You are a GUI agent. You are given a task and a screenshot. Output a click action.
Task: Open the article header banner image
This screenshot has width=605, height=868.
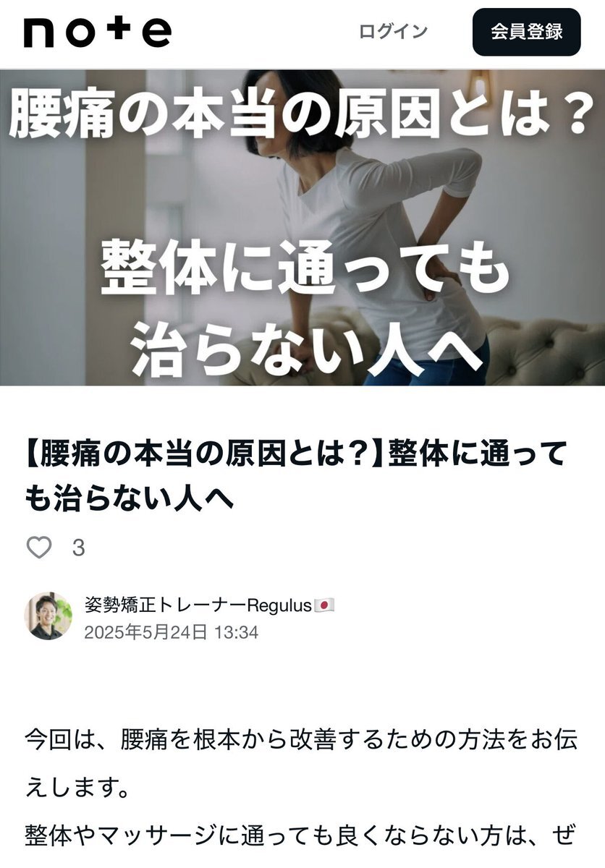pyautogui.click(x=302, y=227)
